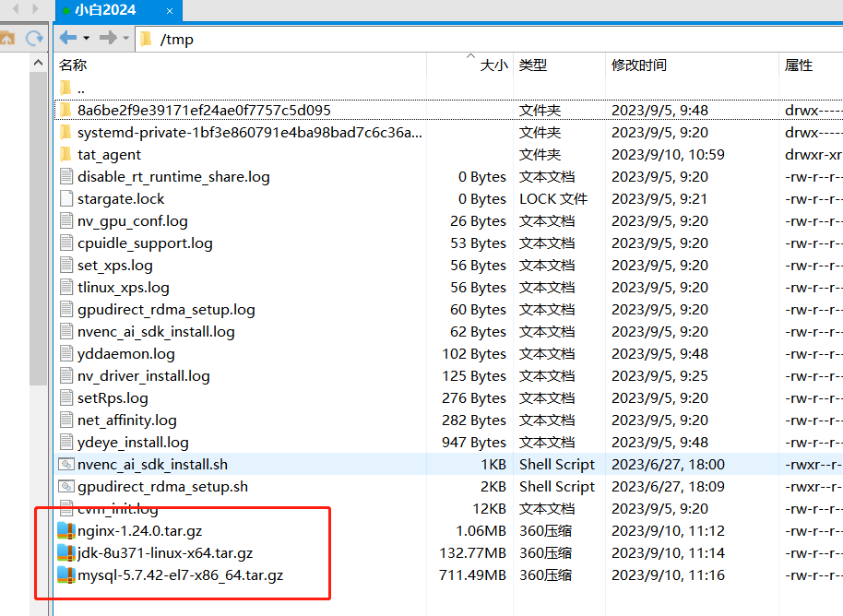Image resolution: width=843 pixels, height=616 pixels.
Task: Select mysql-5.7.42-el7-x86_64.tar.gz archive icon
Action: click(66, 575)
